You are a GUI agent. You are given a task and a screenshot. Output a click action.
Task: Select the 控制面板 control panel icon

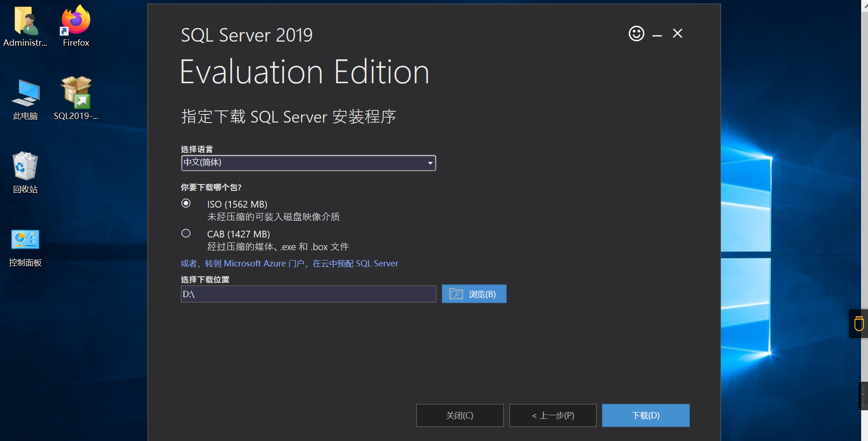click(x=25, y=248)
